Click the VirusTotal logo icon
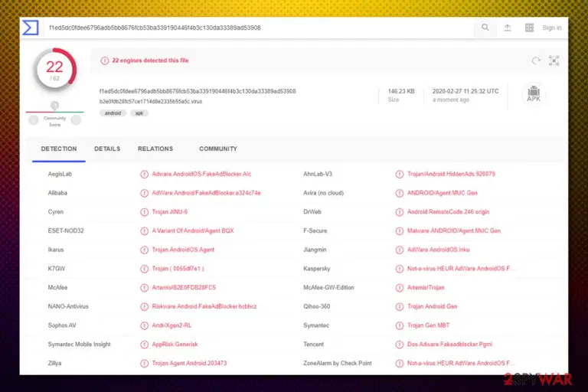The width and height of the screenshot is (588, 392). [31, 28]
